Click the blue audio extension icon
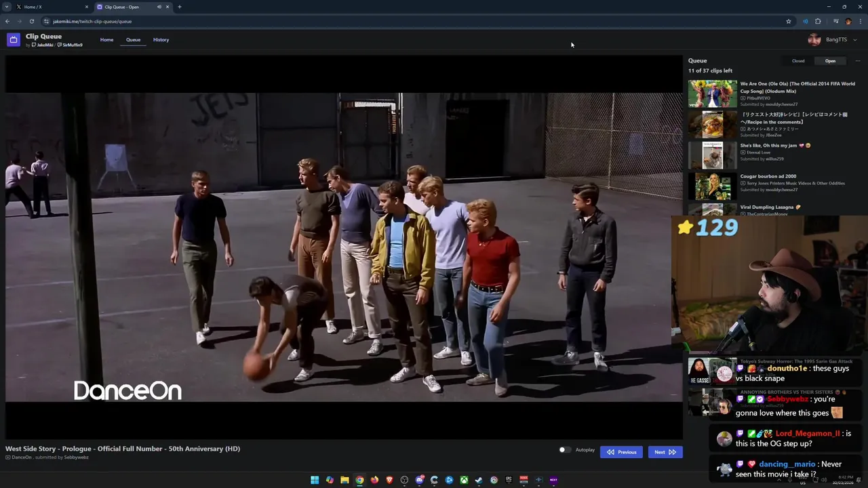This screenshot has height=488, width=868. click(806, 21)
